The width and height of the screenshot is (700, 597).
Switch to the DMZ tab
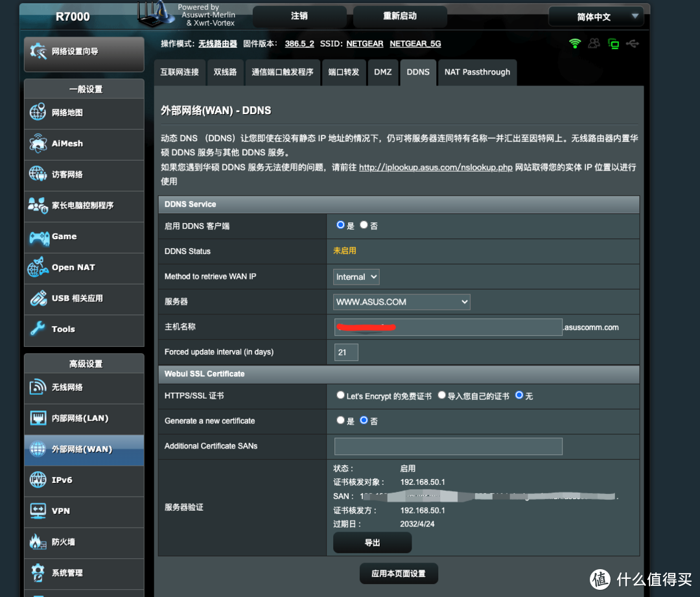[x=383, y=72]
